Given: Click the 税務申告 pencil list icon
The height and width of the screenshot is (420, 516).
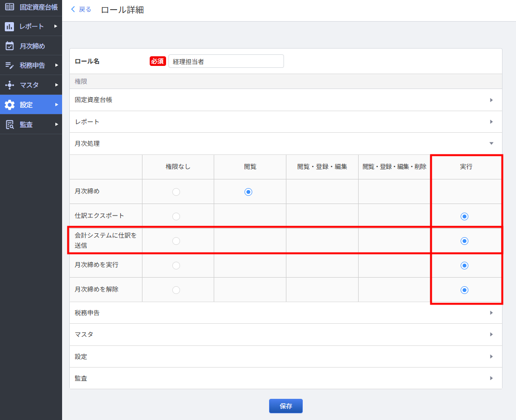Looking at the screenshot, I should [10, 65].
